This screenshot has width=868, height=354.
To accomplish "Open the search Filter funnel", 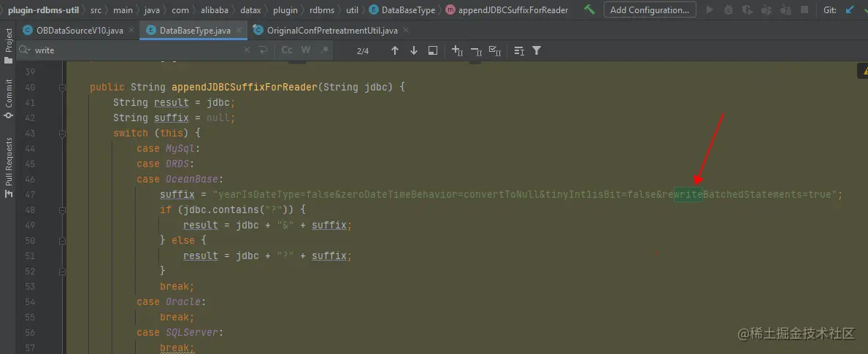I will coord(537,50).
